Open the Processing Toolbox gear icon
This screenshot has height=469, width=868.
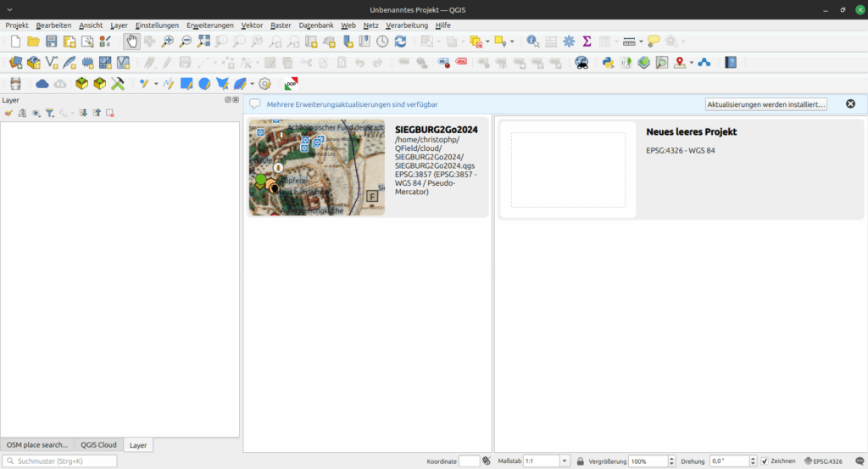[x=569, y=41]
